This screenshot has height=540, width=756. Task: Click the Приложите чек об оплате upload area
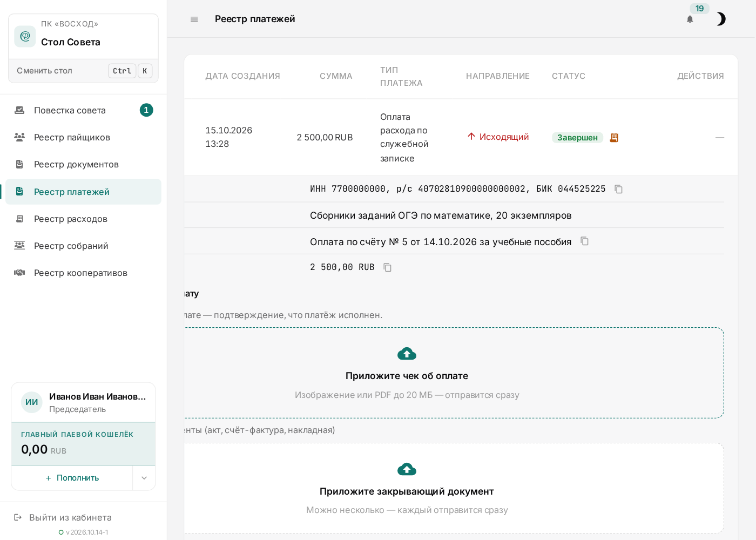coord(454,373)
